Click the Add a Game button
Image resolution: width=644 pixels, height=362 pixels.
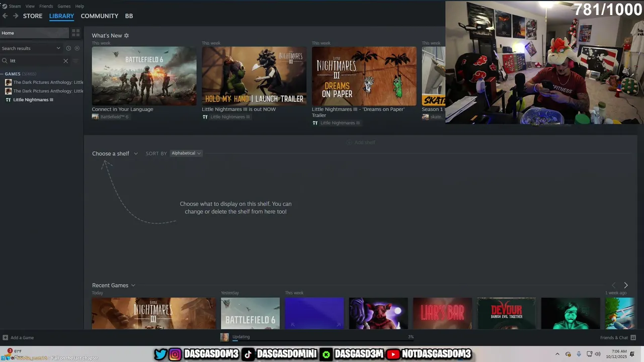(18, 338)
